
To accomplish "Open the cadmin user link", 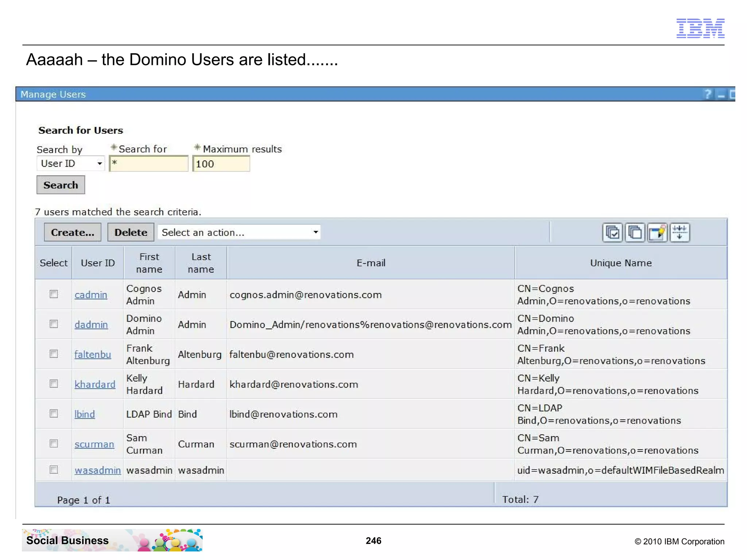I will [x=91, y=295].
